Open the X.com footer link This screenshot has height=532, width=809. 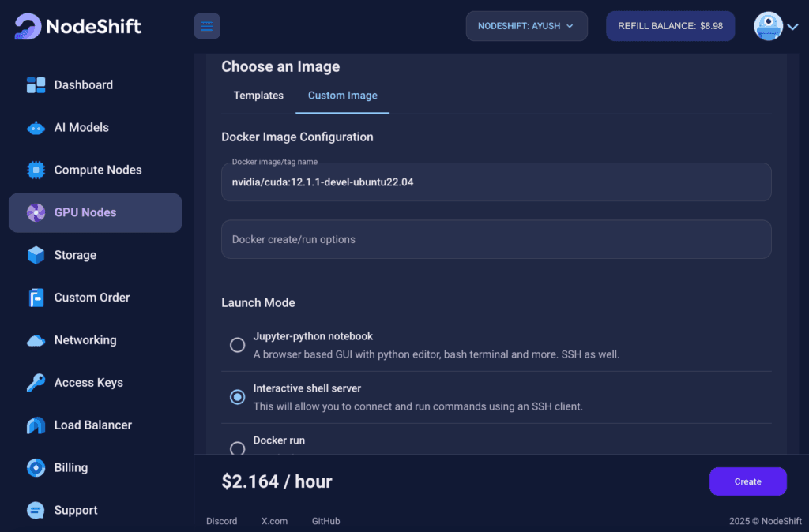pos(274,521)
